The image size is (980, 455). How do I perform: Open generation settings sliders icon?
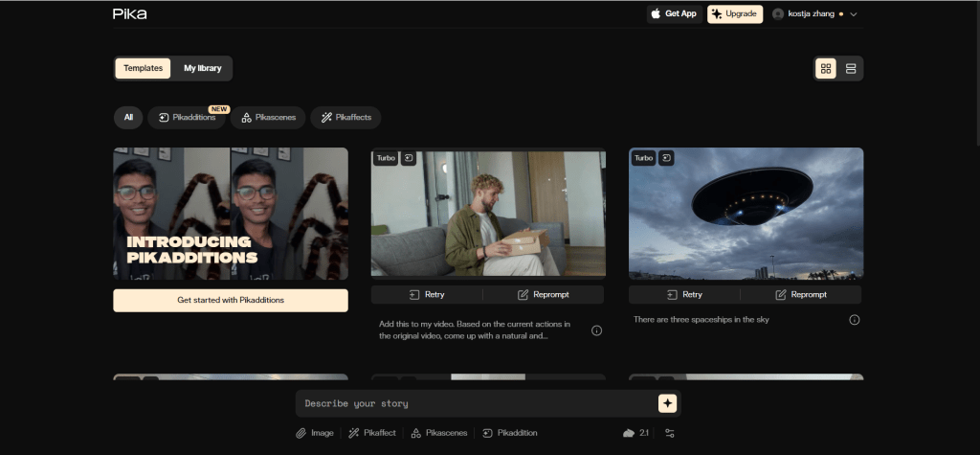(670, 433)
